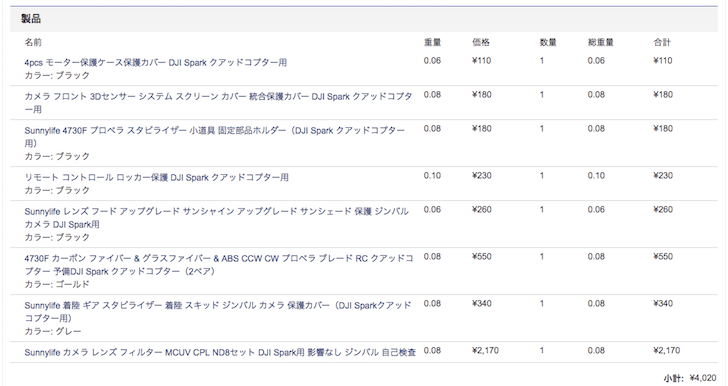
Task: Click カラー: グレー option text
Action: (x=52, y=331)
